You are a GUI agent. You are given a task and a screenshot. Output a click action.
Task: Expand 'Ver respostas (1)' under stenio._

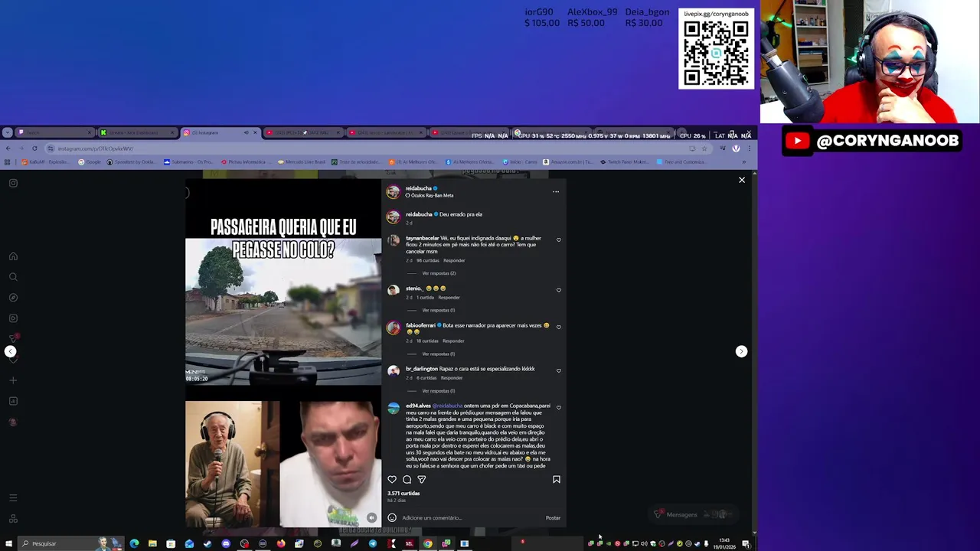439,310
